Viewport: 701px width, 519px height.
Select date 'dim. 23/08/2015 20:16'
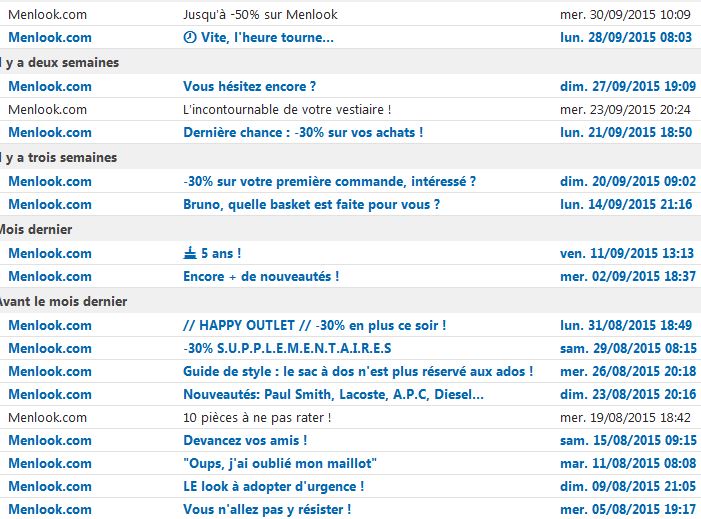click(x=628, y=394)
